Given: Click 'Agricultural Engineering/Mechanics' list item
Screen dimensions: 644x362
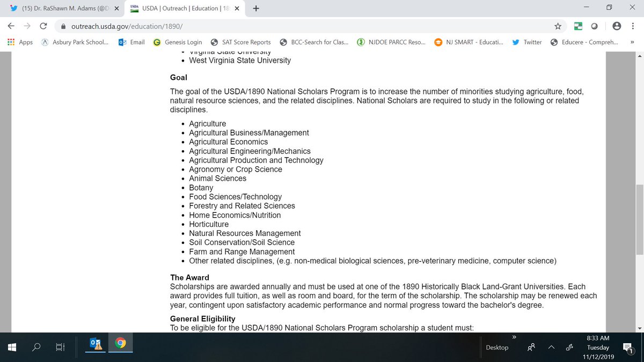Looking at the screenshot, I should 250,151.
